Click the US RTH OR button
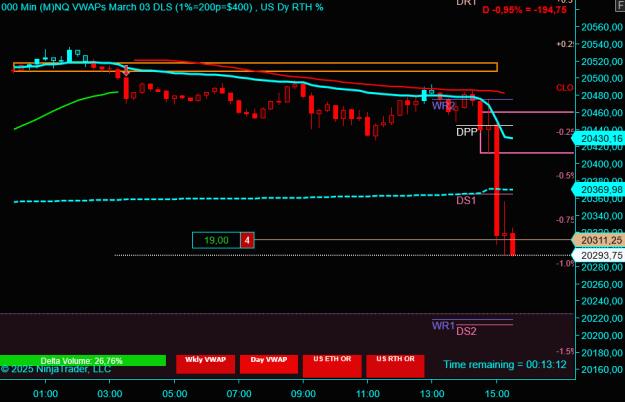The image size is (625, 402). 395,366
